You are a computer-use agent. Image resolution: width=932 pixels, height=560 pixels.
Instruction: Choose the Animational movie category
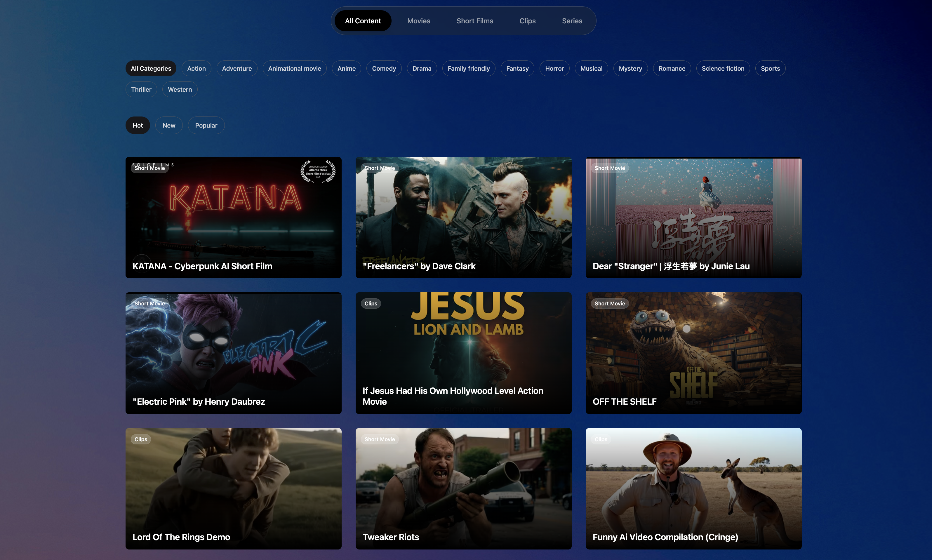[x=294, y=68]
